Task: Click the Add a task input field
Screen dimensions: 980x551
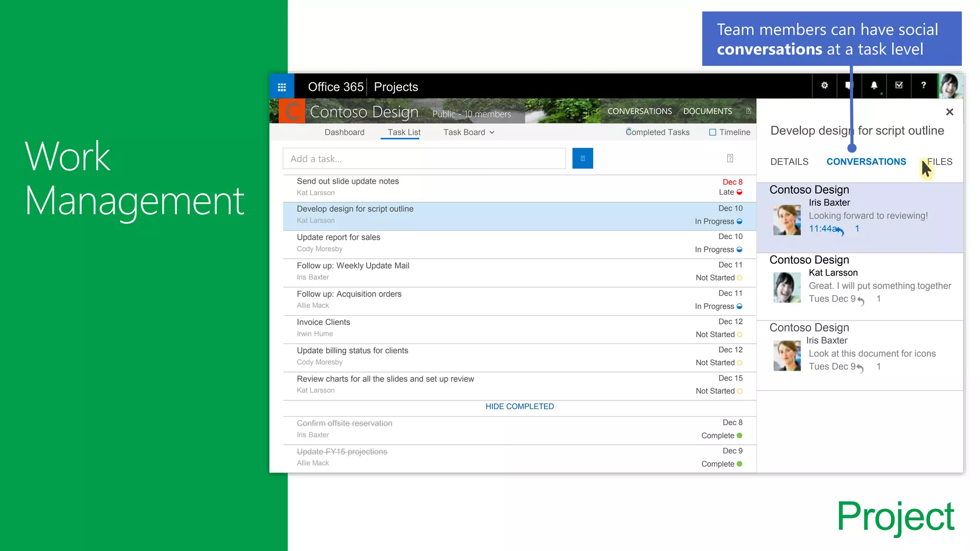Action: point(424,159)
